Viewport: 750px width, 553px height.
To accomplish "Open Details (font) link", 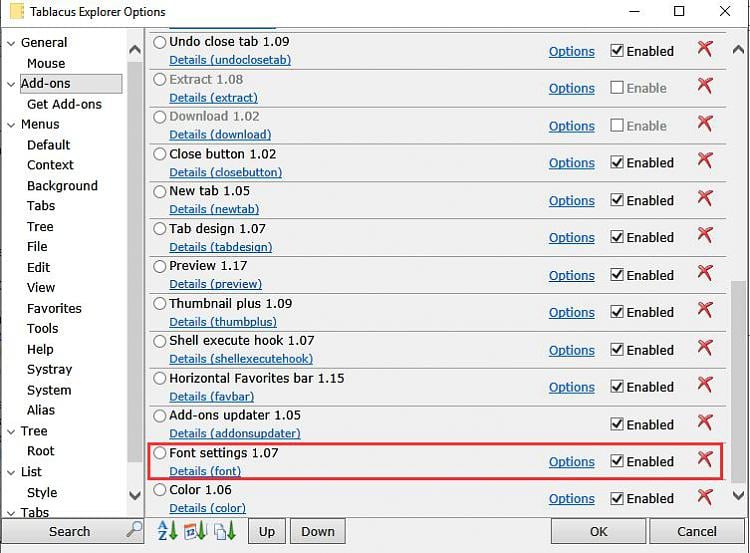I will coord(205,471).
